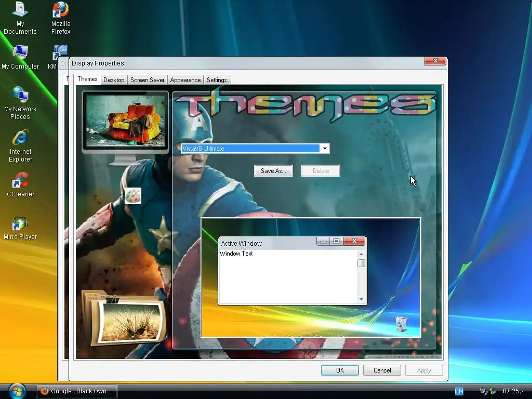Open My Computer desktop icon
The width and height of the screenshot is (532, 399).
20,57
